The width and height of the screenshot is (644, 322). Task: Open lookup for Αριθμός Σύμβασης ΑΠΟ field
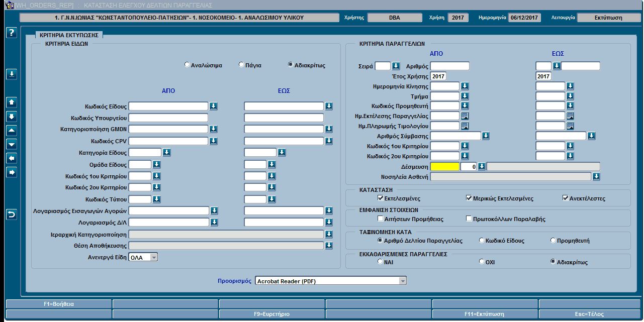coord(486,136)
